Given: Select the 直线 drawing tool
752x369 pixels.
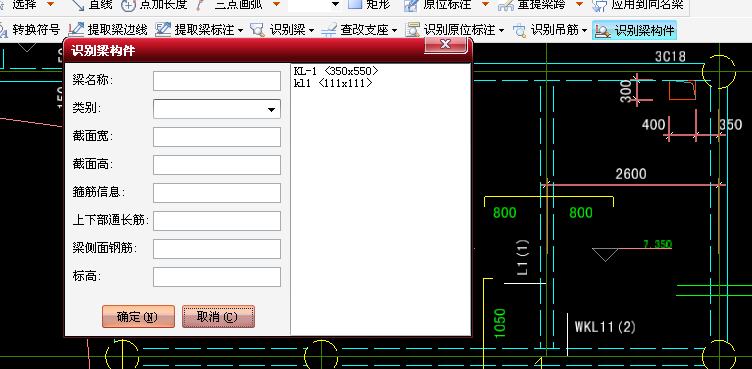Looking at the screenshot, I should coord(92,5).
